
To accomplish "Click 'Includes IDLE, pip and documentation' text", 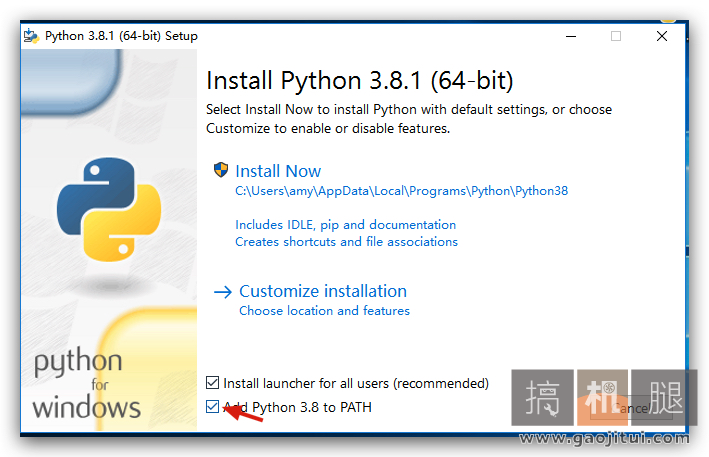I will pos(345,225).
